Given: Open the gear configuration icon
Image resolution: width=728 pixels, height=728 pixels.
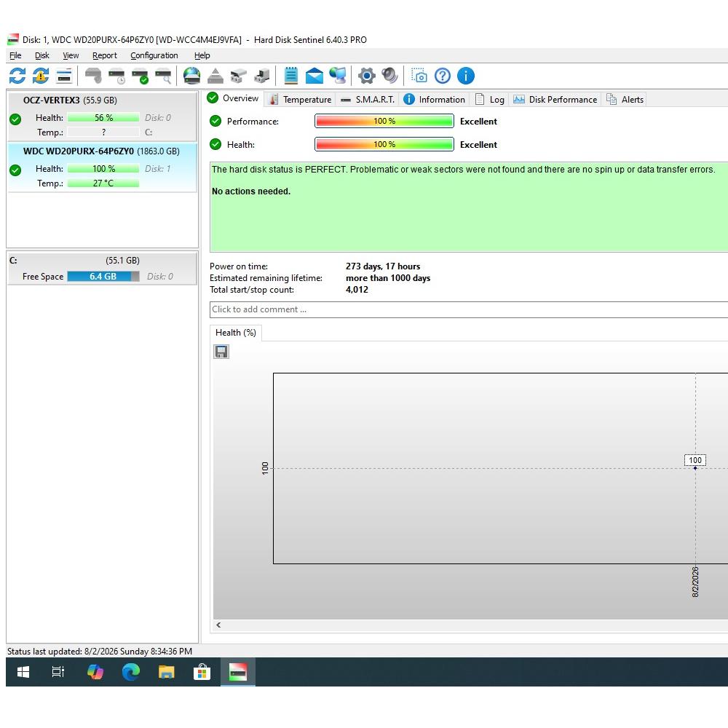Looking at the screenshot, I should pyautogui.click(x=367, y=76).
